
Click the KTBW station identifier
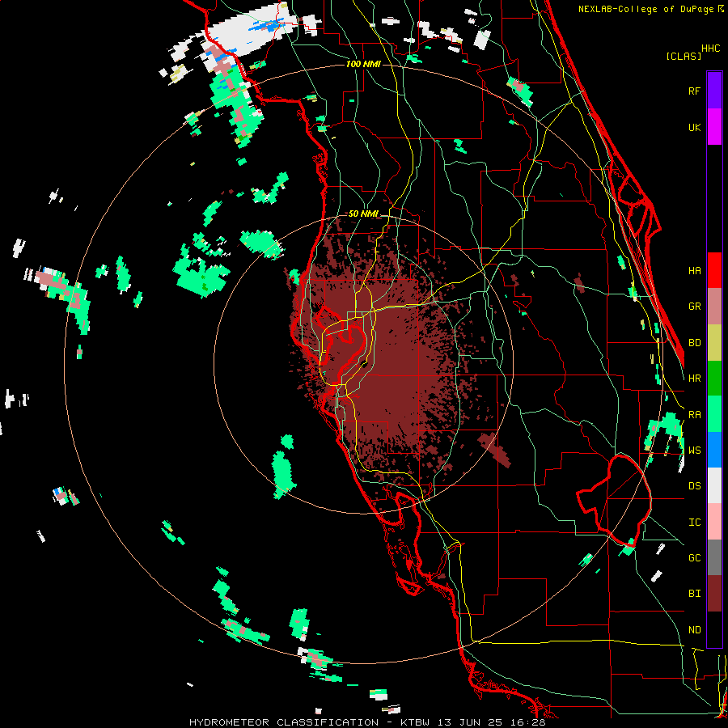coord(415,722)
